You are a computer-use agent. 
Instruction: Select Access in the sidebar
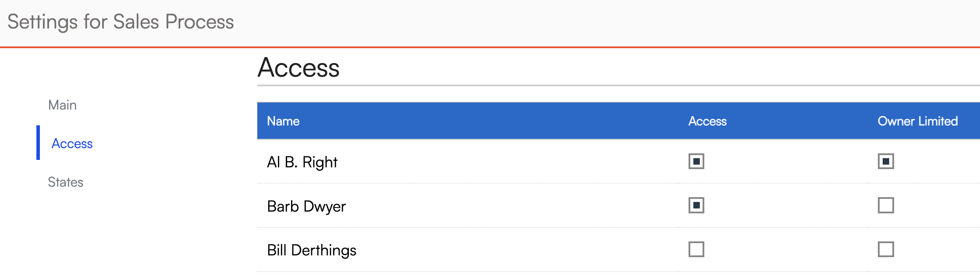point(72,144)
